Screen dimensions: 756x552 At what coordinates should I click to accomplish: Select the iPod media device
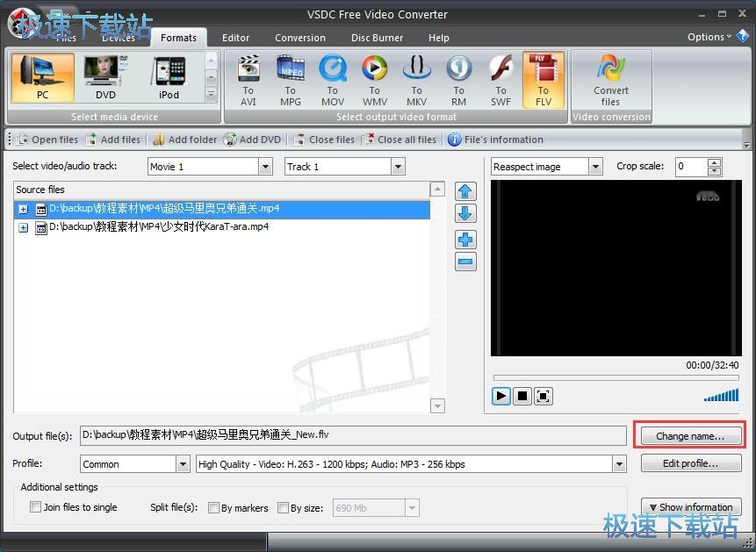169,77
